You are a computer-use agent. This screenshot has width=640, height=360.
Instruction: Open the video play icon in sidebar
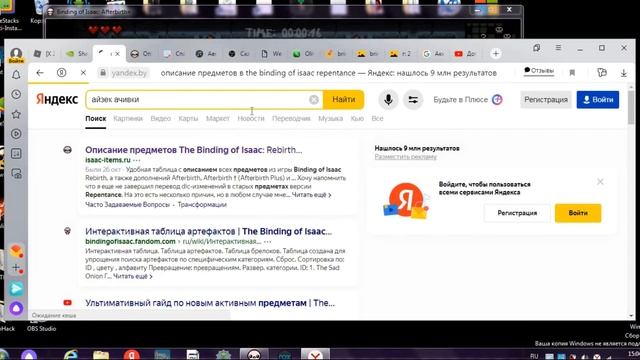(16, 134)
